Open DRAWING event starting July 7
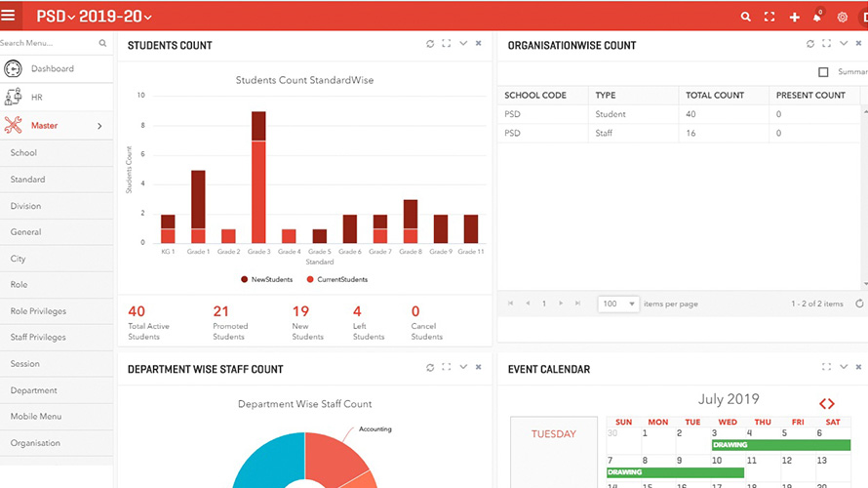868x488 pixels. coord(675,472)
